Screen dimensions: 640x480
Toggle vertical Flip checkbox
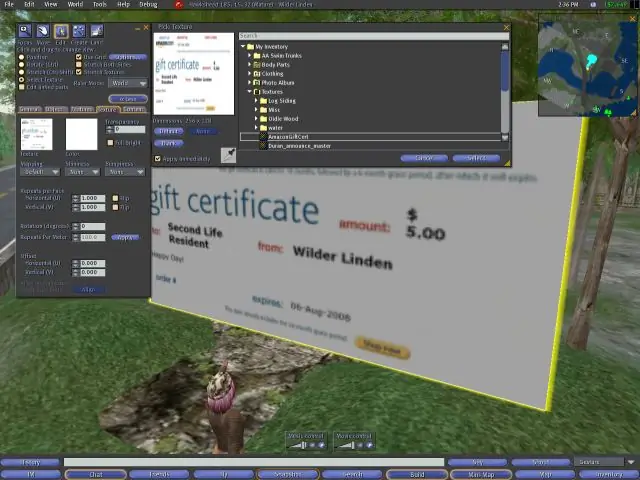tap(116, 207)
